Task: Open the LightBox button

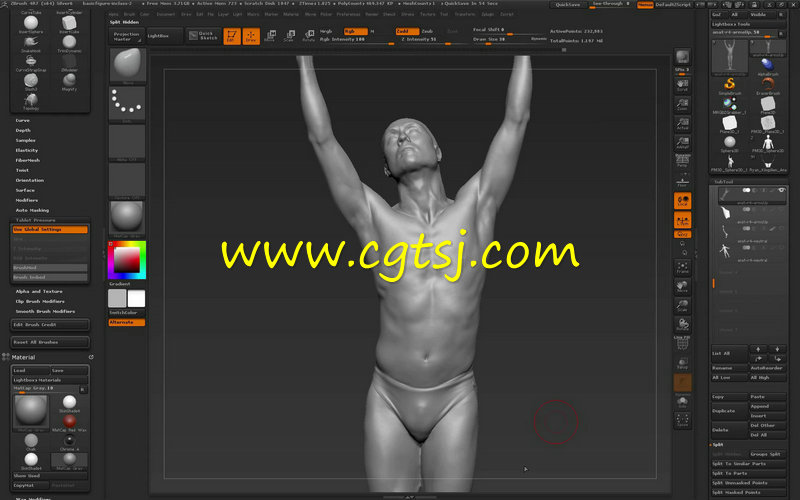Action: coord(164,36)
